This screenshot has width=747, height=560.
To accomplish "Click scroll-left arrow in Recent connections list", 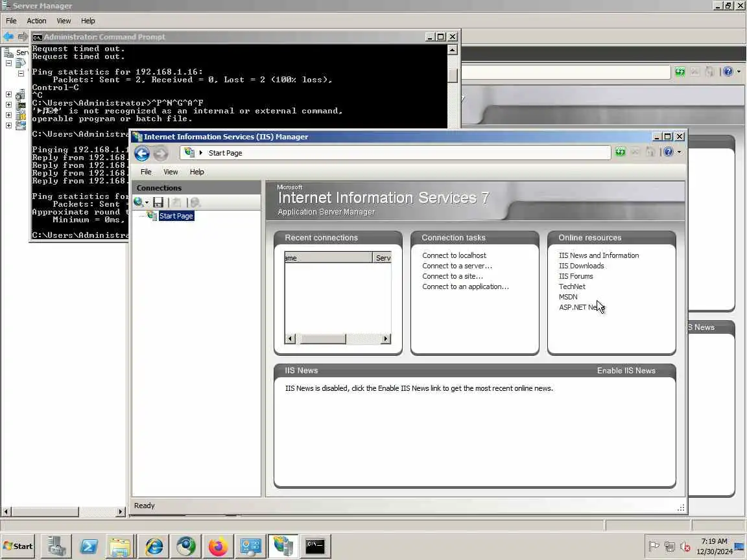I will pos(290,339).
